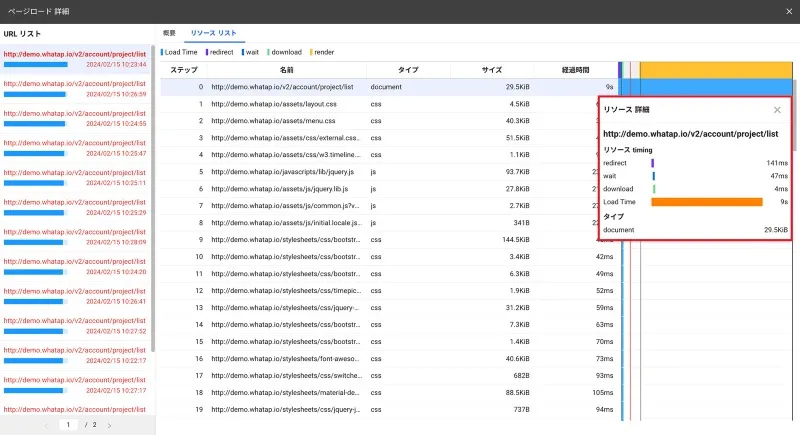The width and height of the screenshot is (800, 435).
Task: Sort by 経過時間 column header
Action: pos(576,70)
